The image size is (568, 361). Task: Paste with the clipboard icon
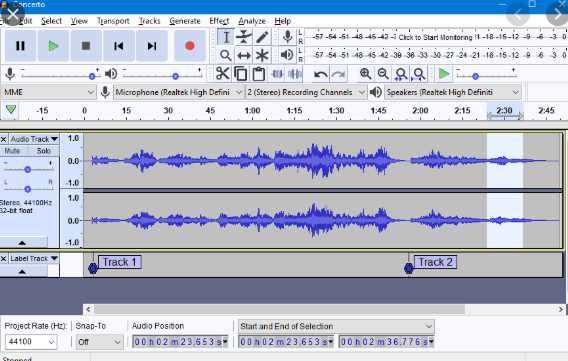(x=258, y=74)
